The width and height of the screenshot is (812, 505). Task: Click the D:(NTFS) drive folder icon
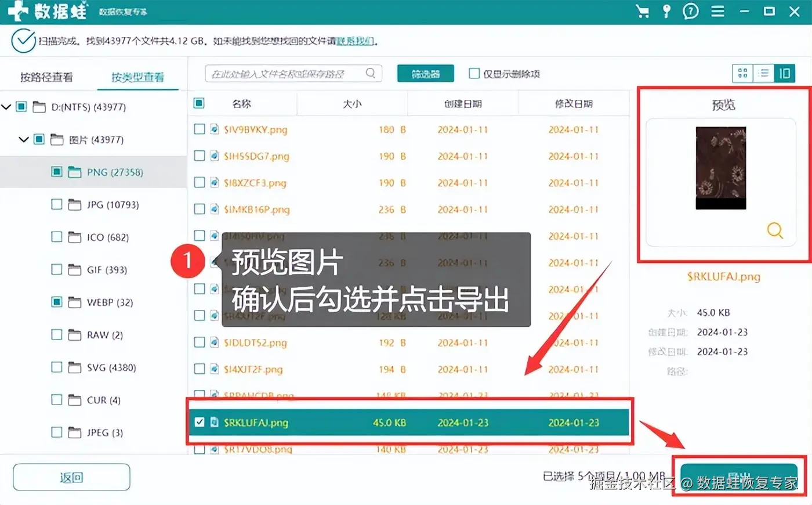(39, 107)
